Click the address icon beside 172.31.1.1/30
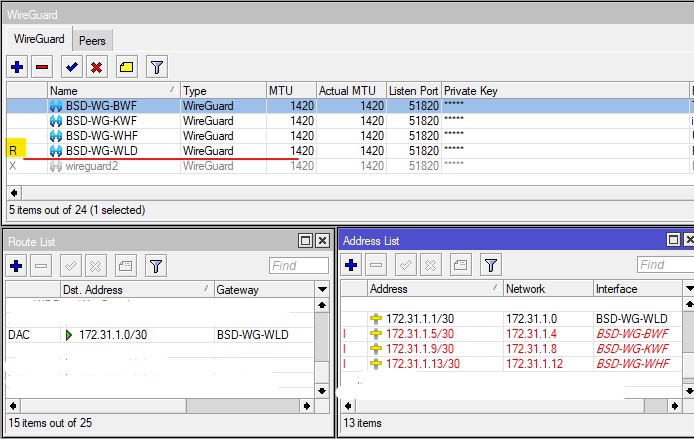This screenshot has height=439, width=694. 376,319
